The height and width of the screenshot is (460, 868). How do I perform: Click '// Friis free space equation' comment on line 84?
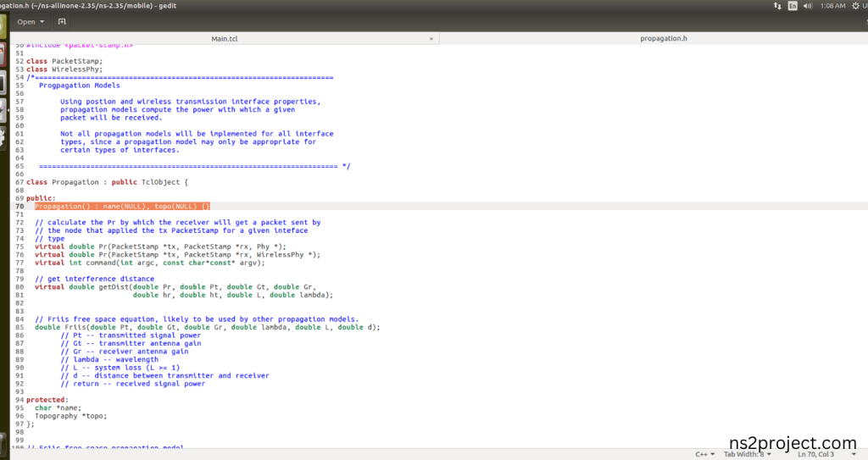click(x=197, y=319)
